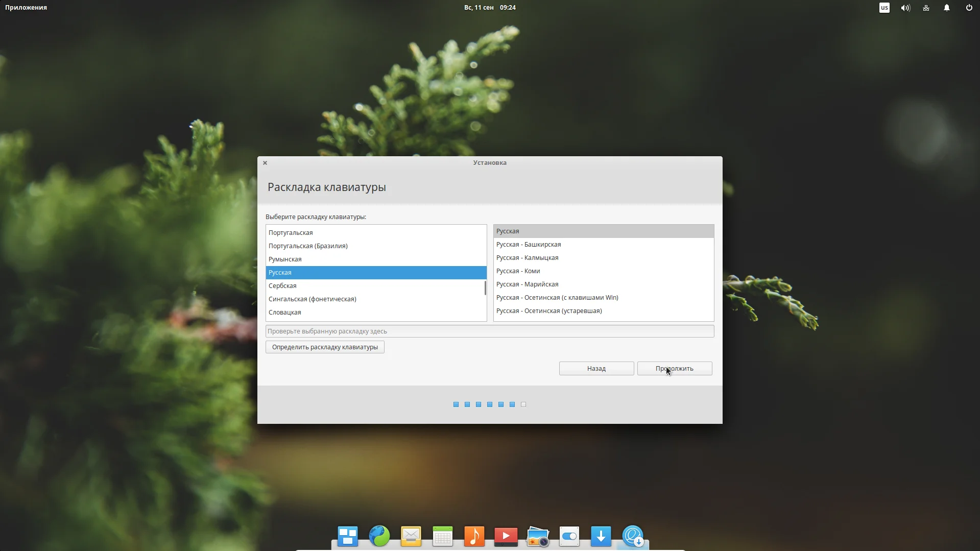Viewport: 980px width, 551px height.
Task: Select Русская in the left list
Action: [x=376, y=273]
